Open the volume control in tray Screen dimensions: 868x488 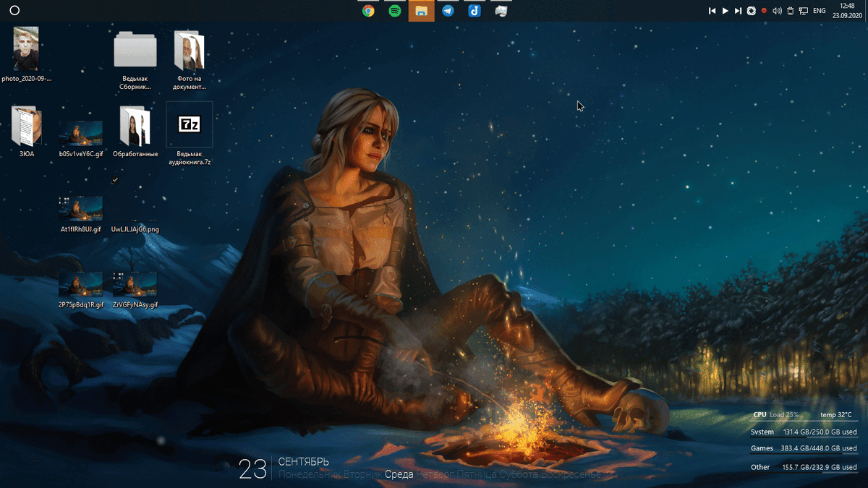coord(778,11)
